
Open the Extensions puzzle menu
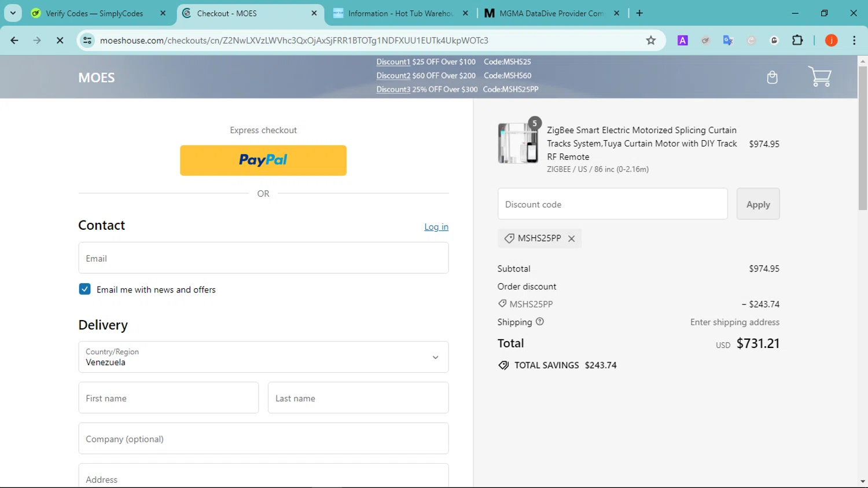[x=797, y=41]
